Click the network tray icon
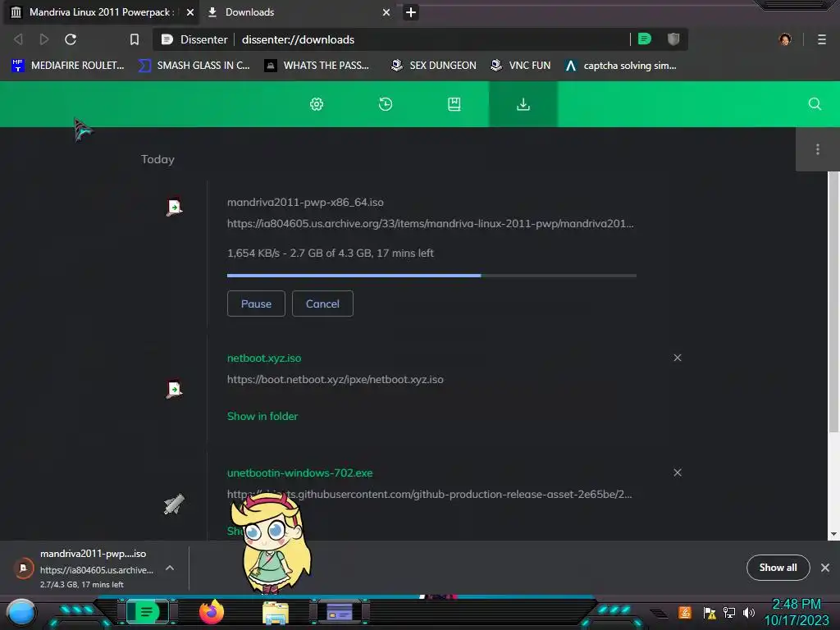 pos(729,613)
